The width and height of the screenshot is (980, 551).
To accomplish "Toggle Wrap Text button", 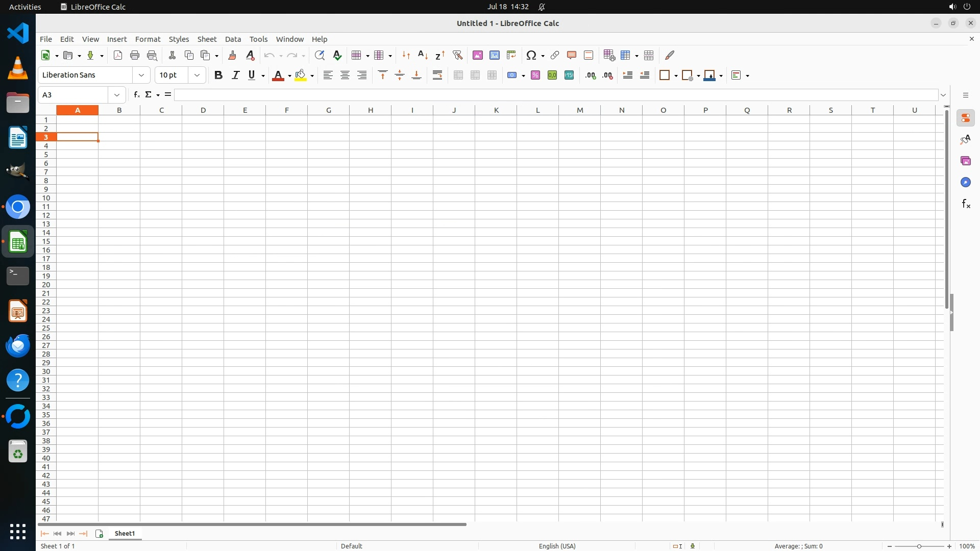I will [437, 75].
